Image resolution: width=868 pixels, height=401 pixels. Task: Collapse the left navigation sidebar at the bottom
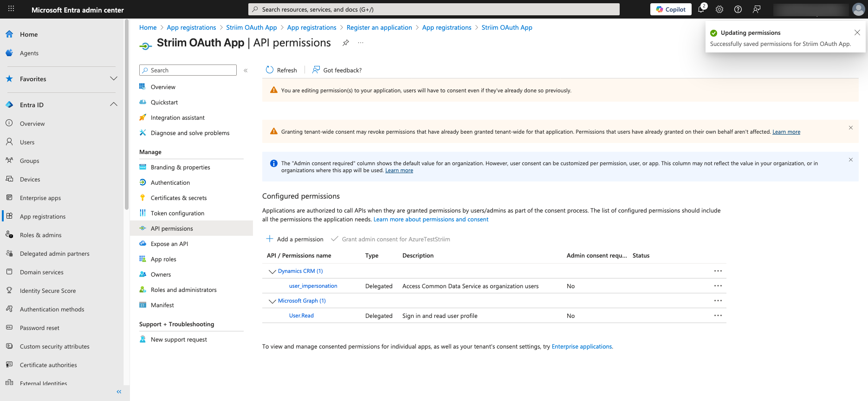[119, 392]
